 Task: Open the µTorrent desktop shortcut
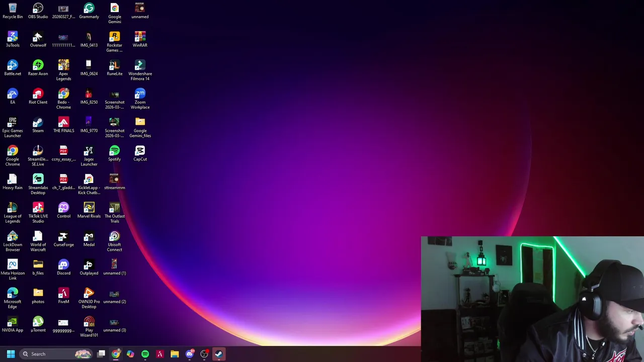[38, 324]
